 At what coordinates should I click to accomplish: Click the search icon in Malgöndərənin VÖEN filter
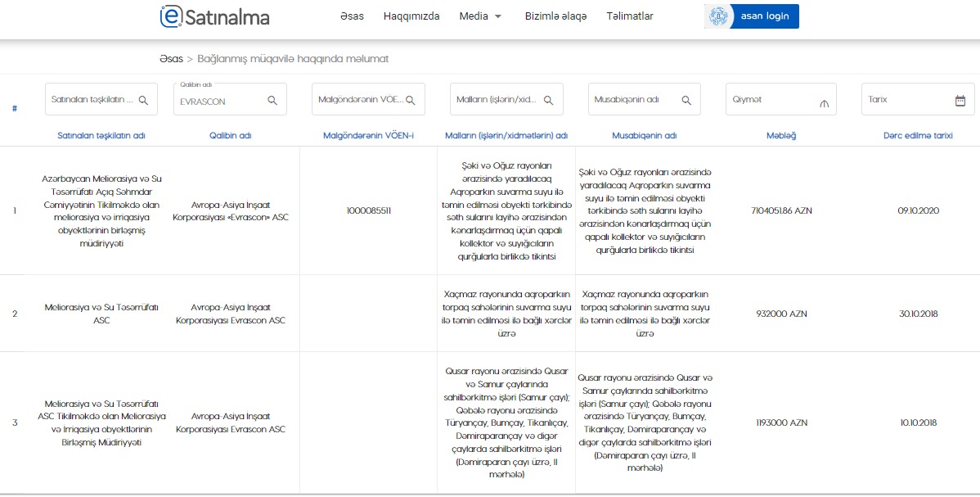[411, 100]
